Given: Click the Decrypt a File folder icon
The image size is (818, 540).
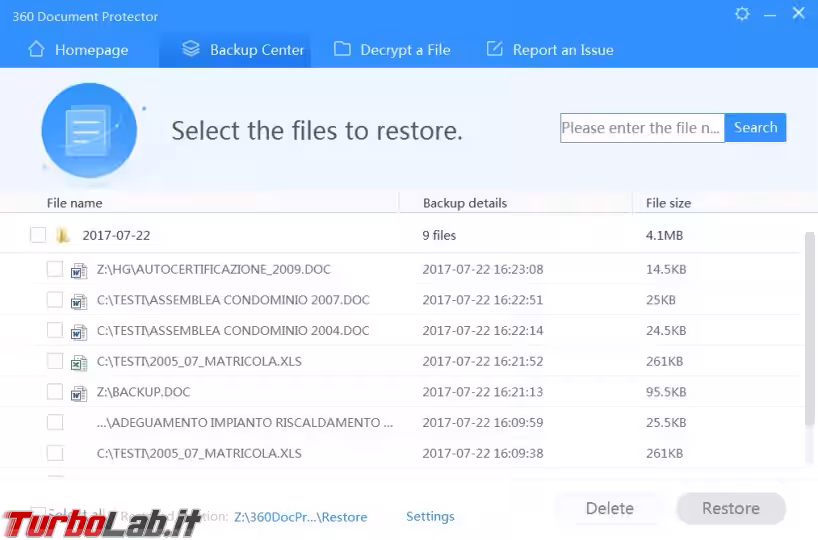Looking at the screenshot, I should (x=342, y=49).
